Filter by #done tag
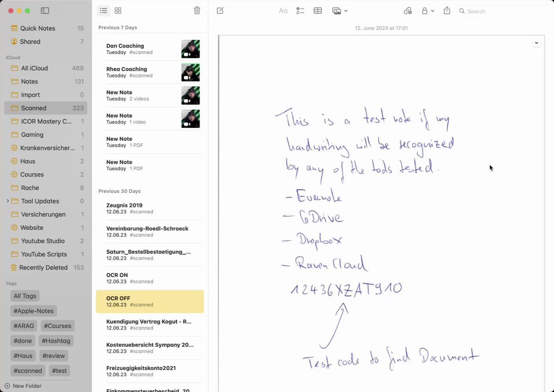Screen dimensions: 554x392 tap(23, 341)
